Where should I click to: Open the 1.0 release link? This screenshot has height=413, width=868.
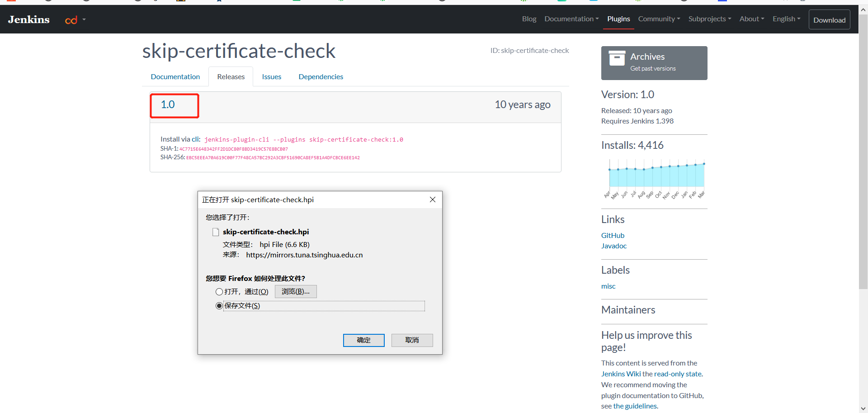pos(168,104)
